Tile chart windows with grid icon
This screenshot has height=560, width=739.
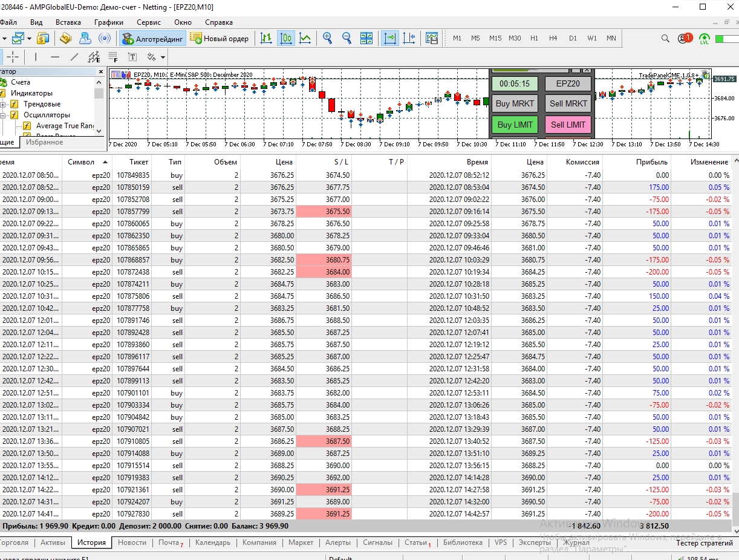point(366,38)
